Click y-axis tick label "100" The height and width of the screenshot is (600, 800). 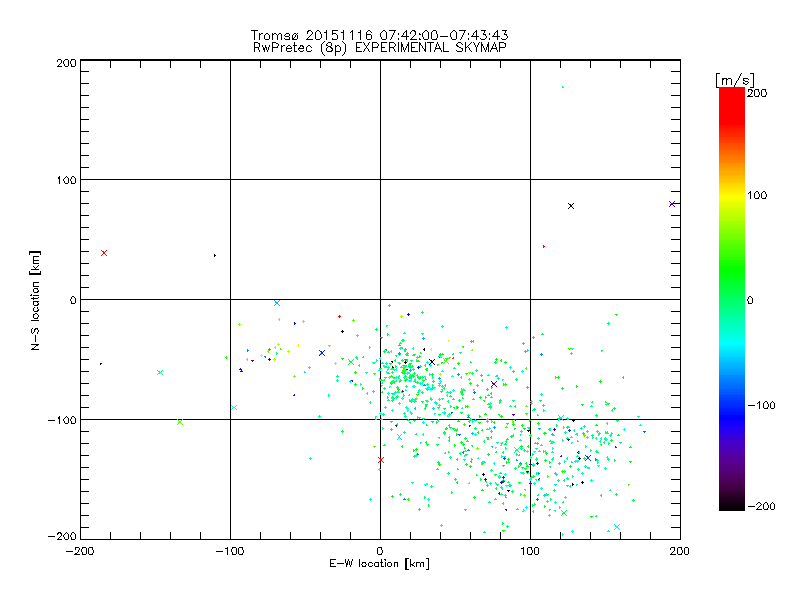click(66, 180)
